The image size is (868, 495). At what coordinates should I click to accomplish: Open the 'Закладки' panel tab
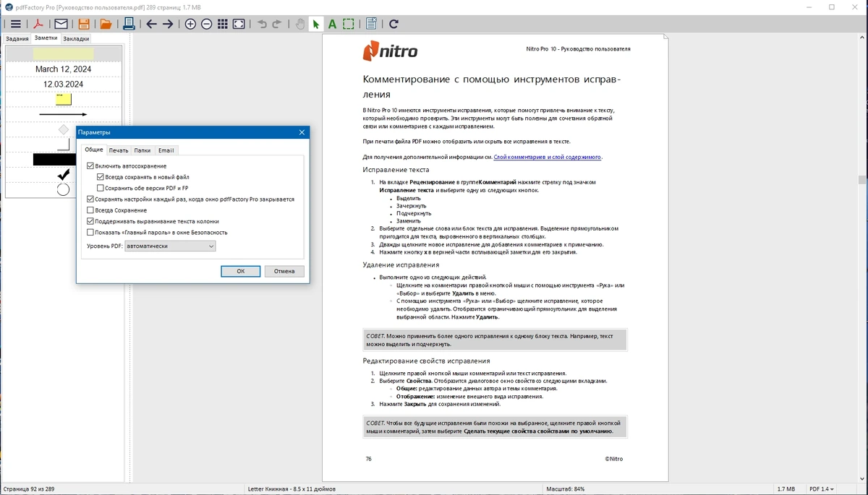tap(76, 38)
